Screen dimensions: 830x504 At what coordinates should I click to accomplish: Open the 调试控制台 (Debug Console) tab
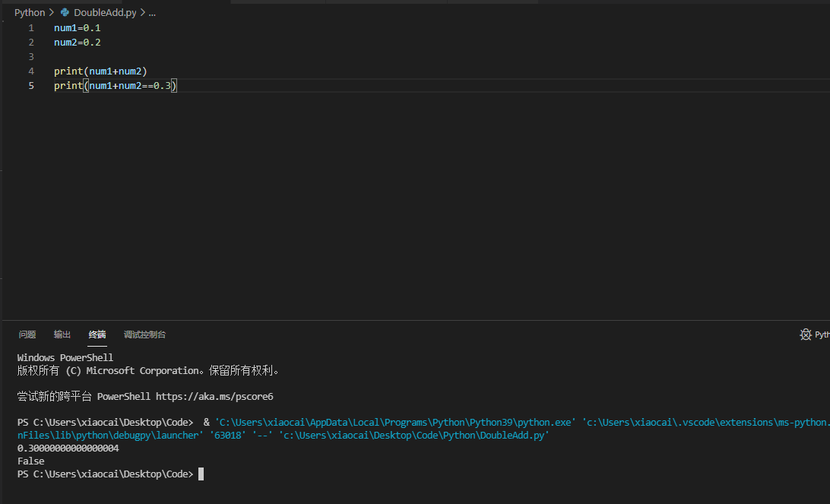pyautogui.click(x=144, y=334)
